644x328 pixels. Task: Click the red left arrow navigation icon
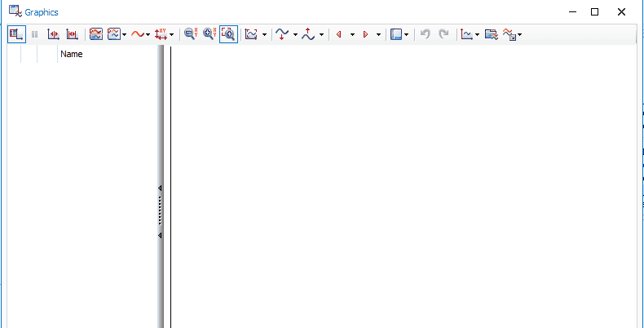(338, 34)
